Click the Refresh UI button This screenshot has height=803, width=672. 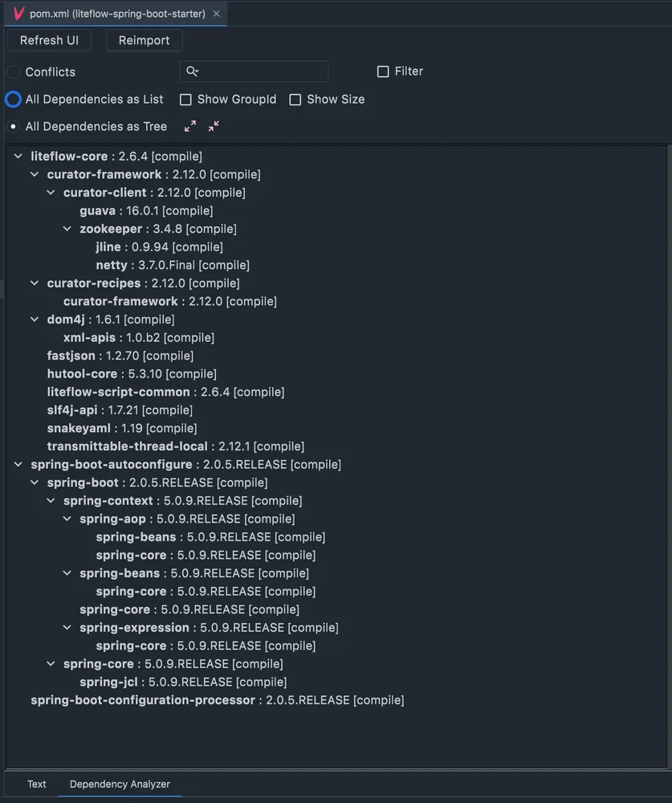coord(49,40)
